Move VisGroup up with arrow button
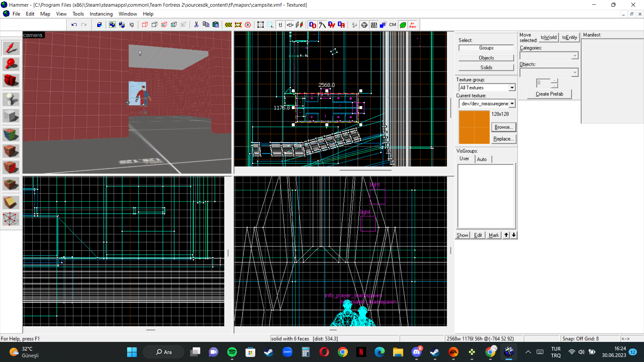The width and height of the screenshot is (644, 362). pos(506,235)
